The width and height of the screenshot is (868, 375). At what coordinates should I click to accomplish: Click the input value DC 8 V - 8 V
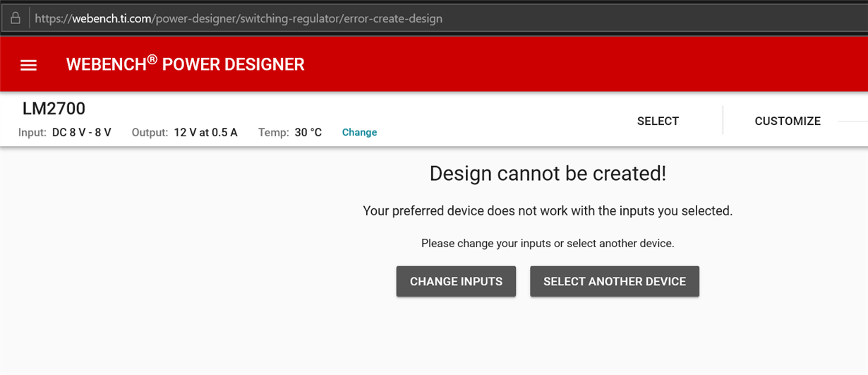pyautogui.click(x=82, y=132)
